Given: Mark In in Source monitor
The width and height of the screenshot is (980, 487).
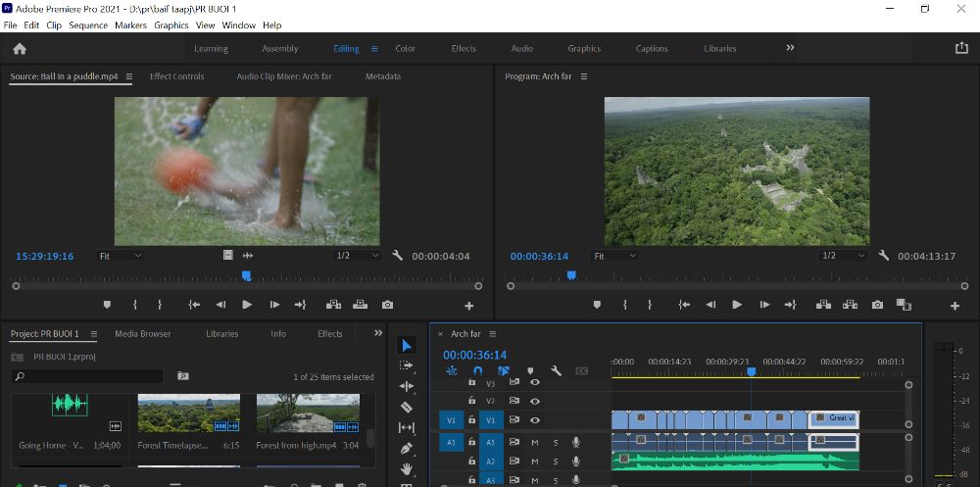Looking at the screenshot, I should tap(134, 305).
